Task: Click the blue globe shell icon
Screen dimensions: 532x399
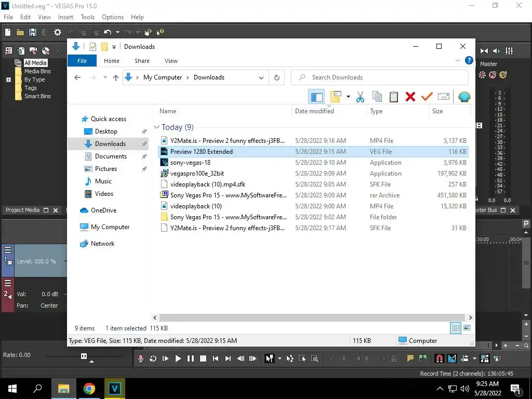Action: click(464, 97)
